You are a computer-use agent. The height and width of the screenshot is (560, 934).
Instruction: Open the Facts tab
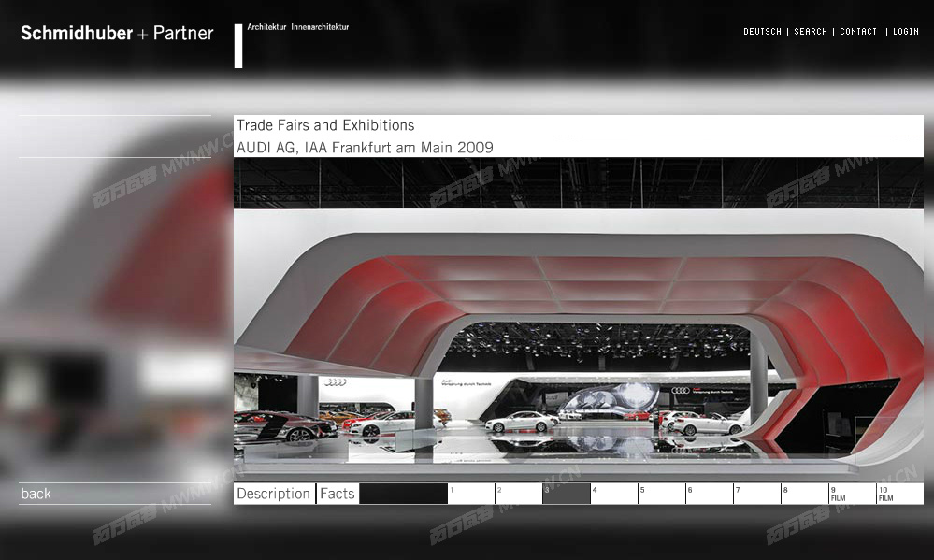pyautogui.click(x=338, y=494)
